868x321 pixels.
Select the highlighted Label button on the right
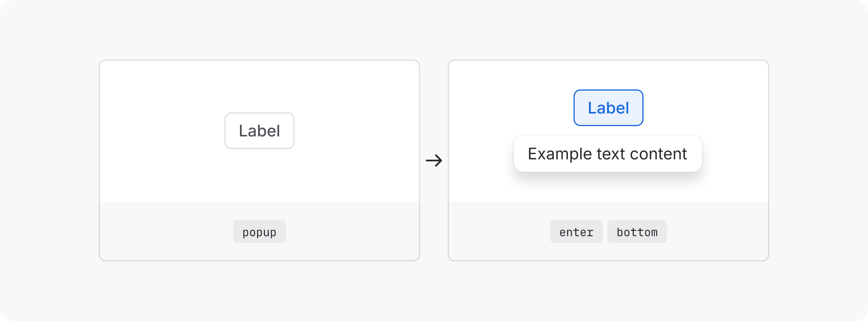(608, 107)
